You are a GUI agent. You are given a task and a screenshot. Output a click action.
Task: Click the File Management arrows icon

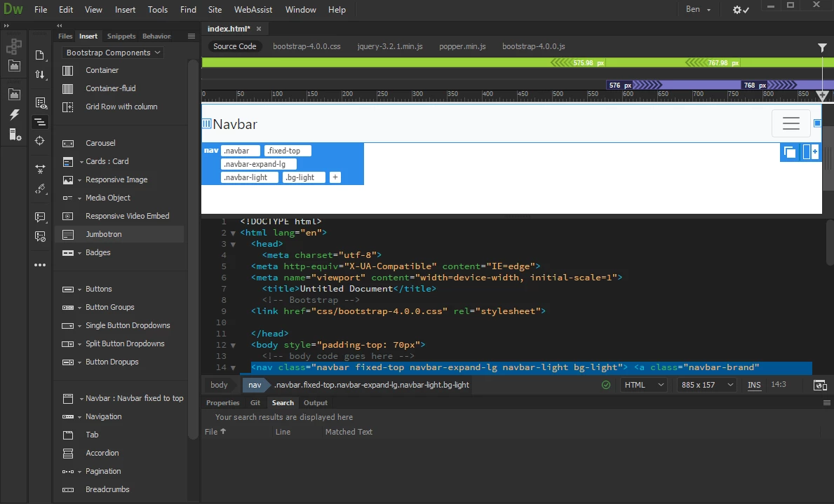point(40,74)
